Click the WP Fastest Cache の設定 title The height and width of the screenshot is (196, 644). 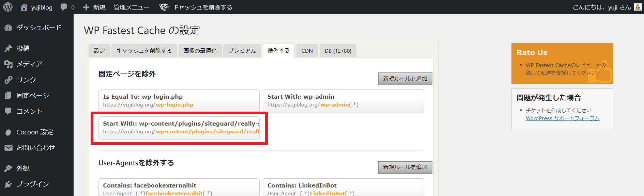[x=142, y=30]
